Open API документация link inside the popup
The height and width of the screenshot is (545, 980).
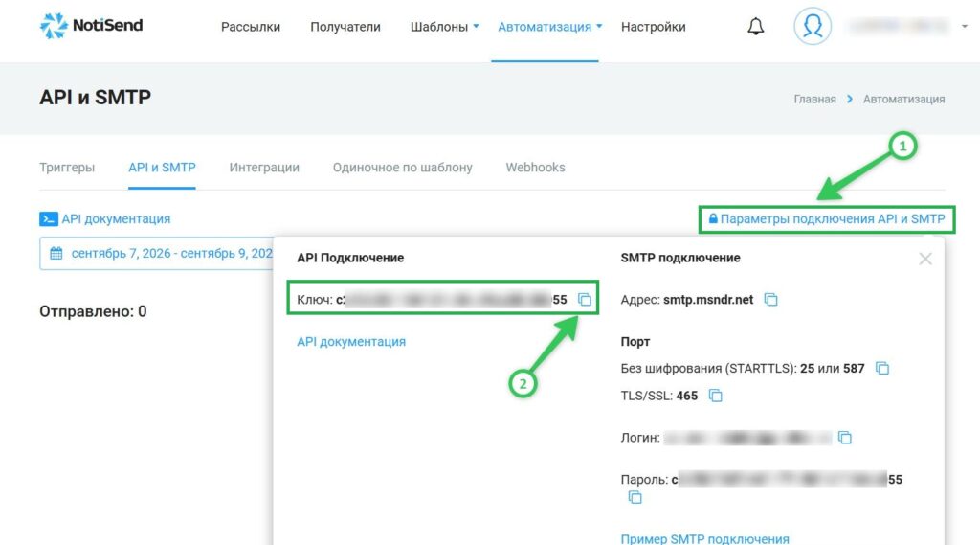coord(351,342)
